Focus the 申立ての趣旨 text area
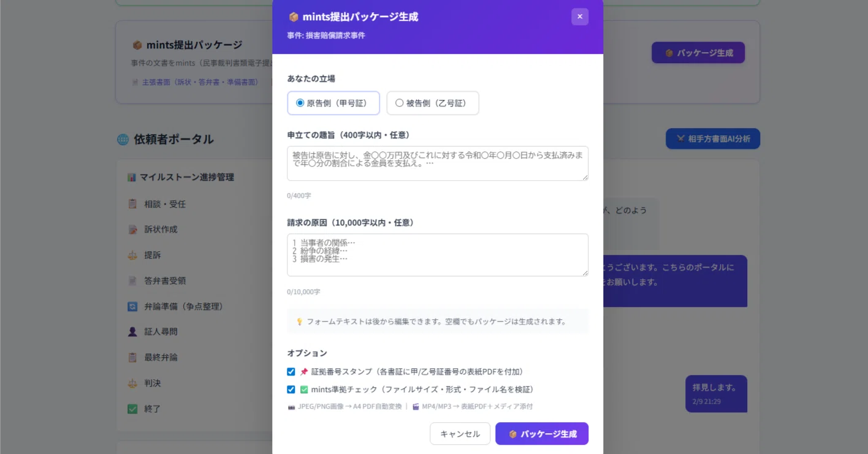Screen dimensions: 868x454 438,163
